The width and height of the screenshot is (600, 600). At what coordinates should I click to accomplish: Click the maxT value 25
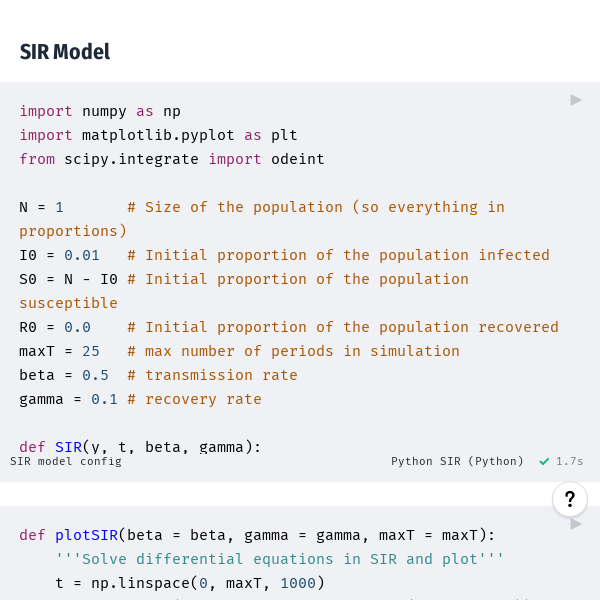91,351
